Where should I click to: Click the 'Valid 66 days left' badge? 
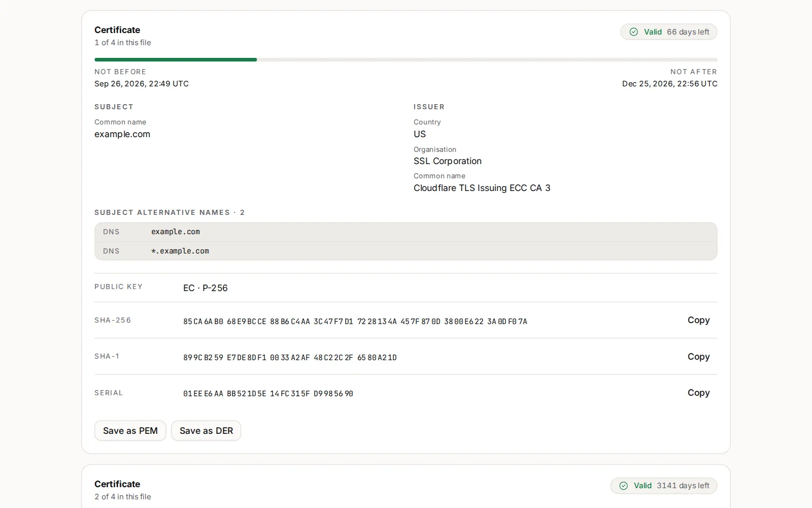coord(669,32)
